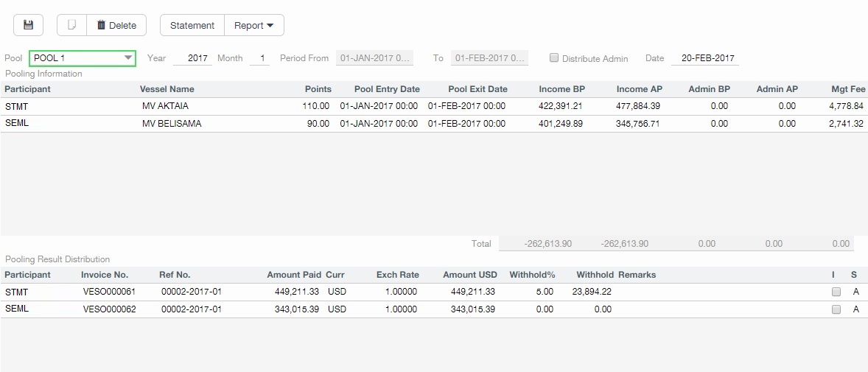The image size is (868, 372).
Task: Tick the I checkbox for STMT row
Action: point(836,292)
